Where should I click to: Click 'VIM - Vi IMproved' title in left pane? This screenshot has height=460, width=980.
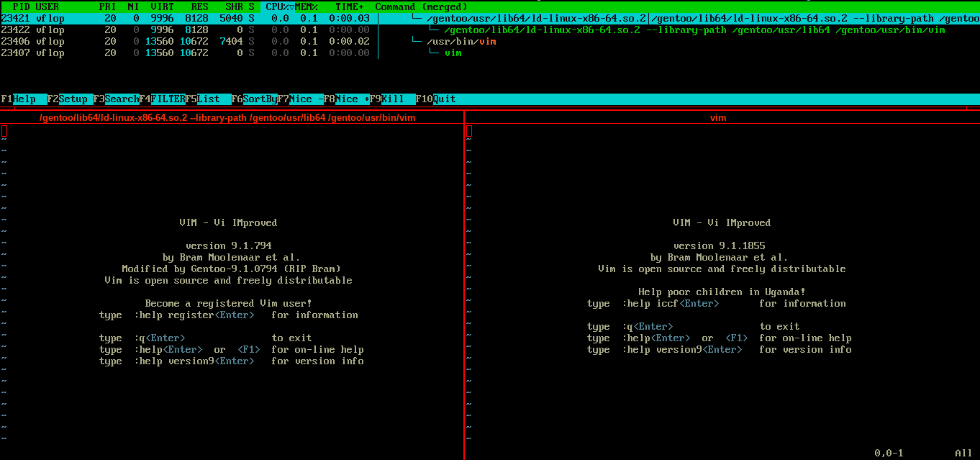(x=228, y=222)
